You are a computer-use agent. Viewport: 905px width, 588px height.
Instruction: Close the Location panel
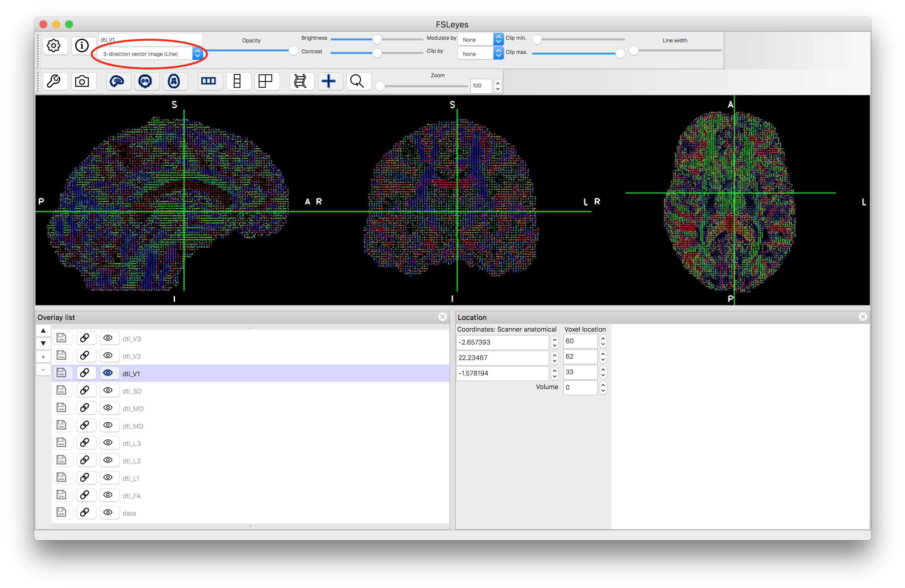click(x=863, y=317)
